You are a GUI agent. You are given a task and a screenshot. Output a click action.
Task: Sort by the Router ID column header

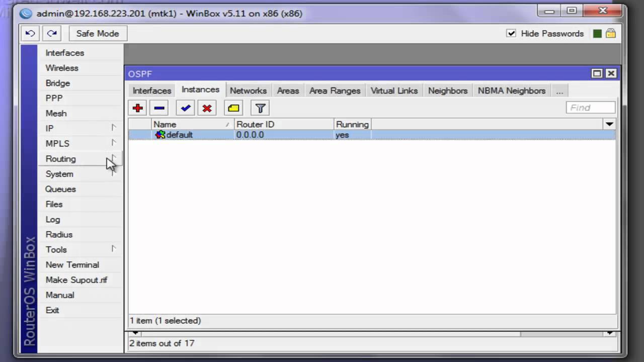(284, 124)
